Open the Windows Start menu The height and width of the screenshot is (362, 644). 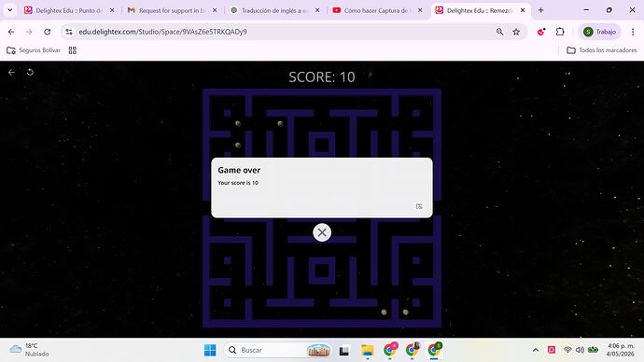210,350
